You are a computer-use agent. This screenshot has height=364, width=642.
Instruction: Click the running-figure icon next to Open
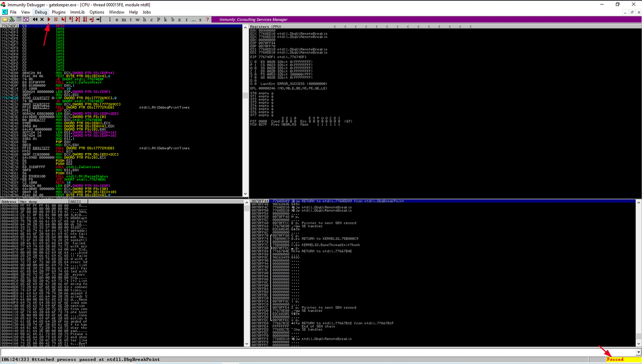pos(12,19)
